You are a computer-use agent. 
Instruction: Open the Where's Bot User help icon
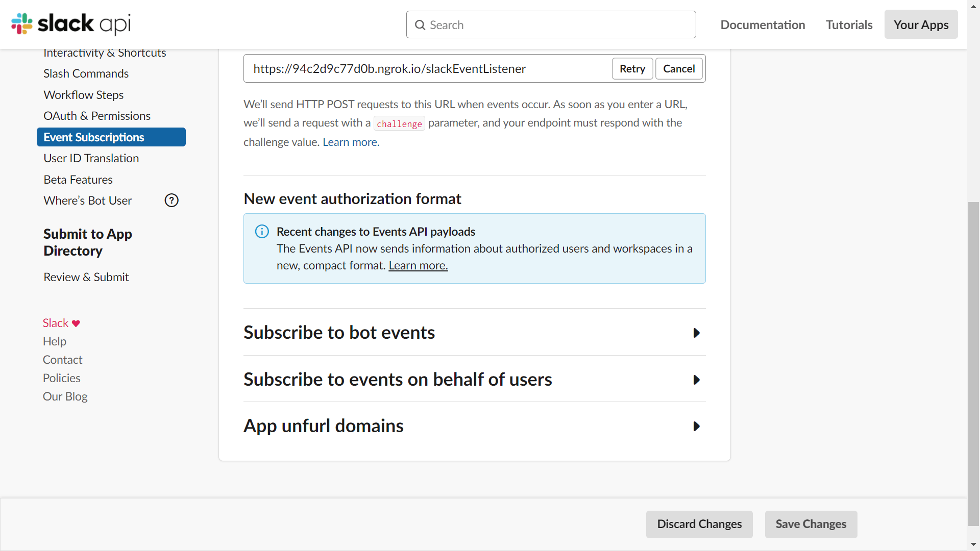(x=171, y=201)
